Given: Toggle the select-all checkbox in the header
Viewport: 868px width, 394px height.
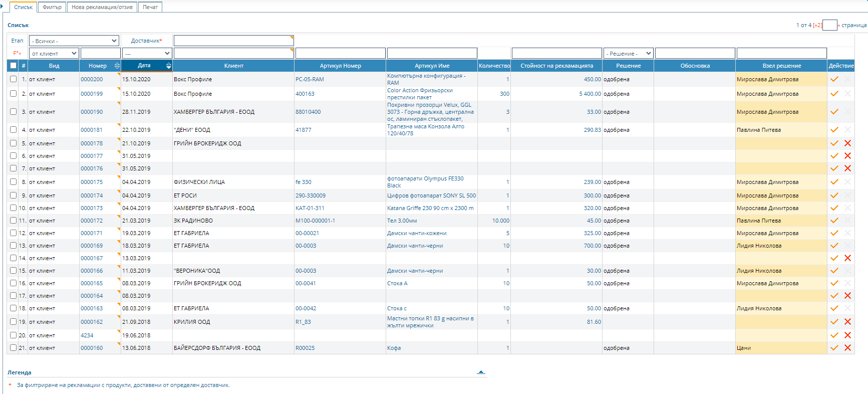Looking at the screenshot, I should tap(14, 66).
